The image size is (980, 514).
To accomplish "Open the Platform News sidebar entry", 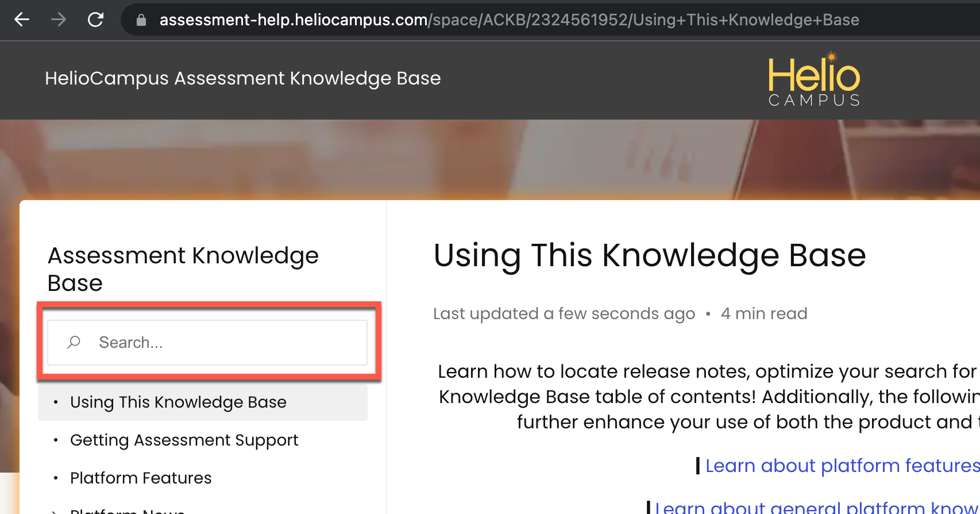I will [x=128, y=511].
